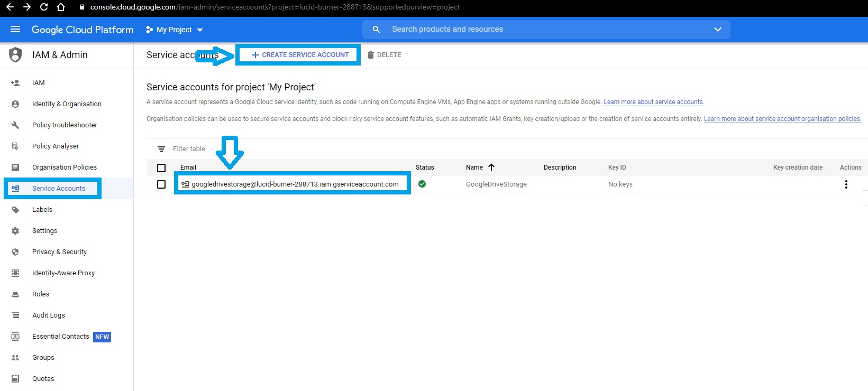Open the three-dot Actions menu for googledrivestorage
868x391 pixels.
[x=846, y=184]
